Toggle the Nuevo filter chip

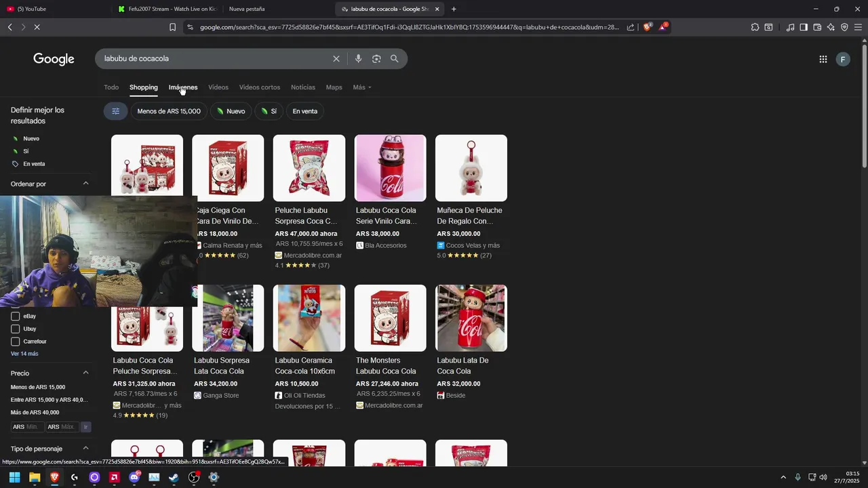(x=231, y=111)
